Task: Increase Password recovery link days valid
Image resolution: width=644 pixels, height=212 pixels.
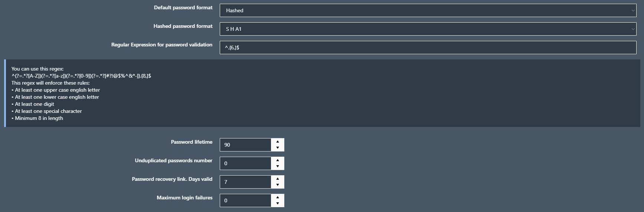Action: (x=278, y=179)
